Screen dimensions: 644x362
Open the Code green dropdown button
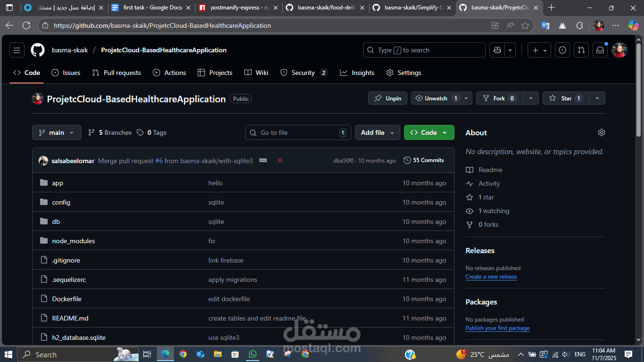[429, 132]
